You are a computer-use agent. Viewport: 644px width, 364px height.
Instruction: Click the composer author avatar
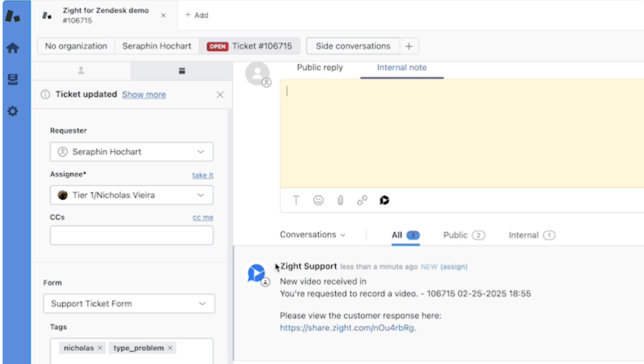click(x=257, y=74)
